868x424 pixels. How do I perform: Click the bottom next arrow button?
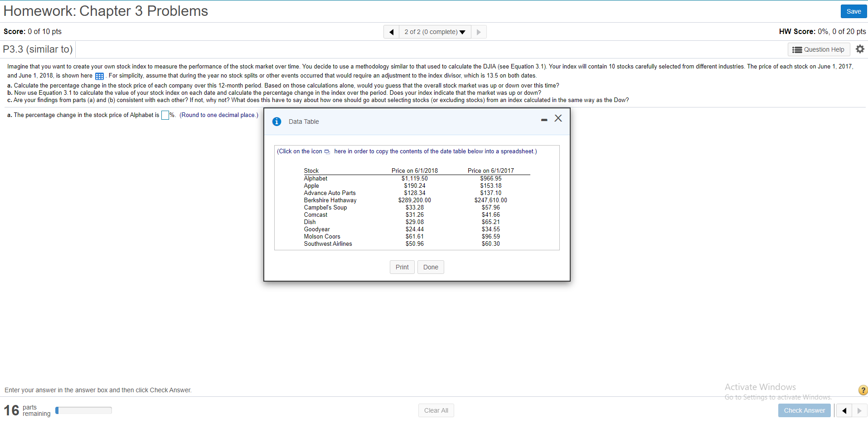tap(859, 411)
